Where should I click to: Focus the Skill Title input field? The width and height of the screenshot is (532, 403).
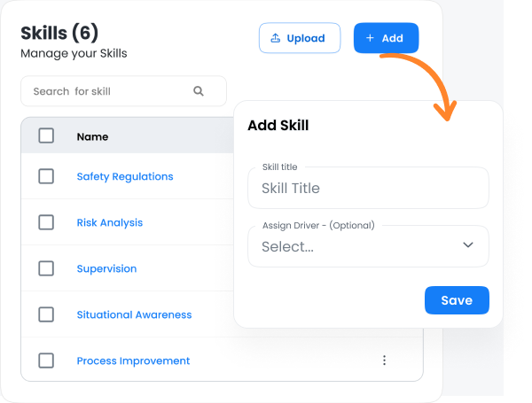[x=368, y=188]
